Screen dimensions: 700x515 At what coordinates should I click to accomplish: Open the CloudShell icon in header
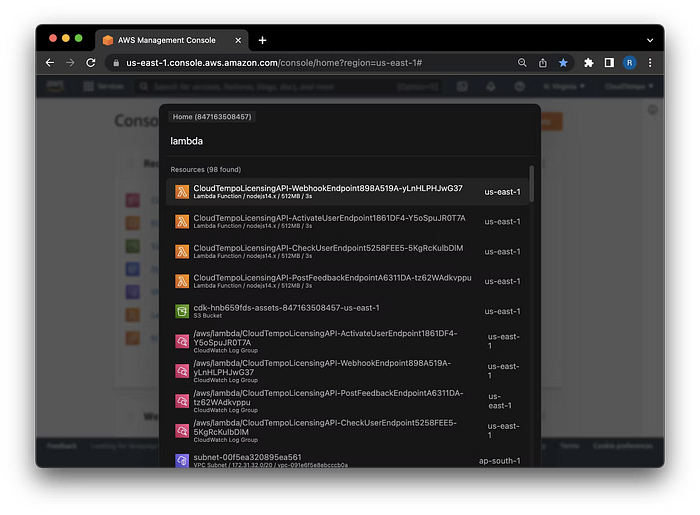tap(462, 87)
